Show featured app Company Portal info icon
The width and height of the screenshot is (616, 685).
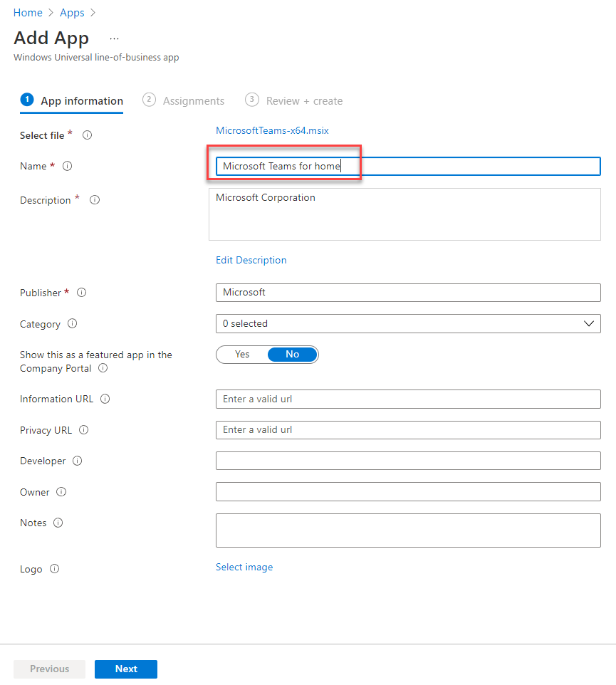pyautogui.click(x=103, y=368)
